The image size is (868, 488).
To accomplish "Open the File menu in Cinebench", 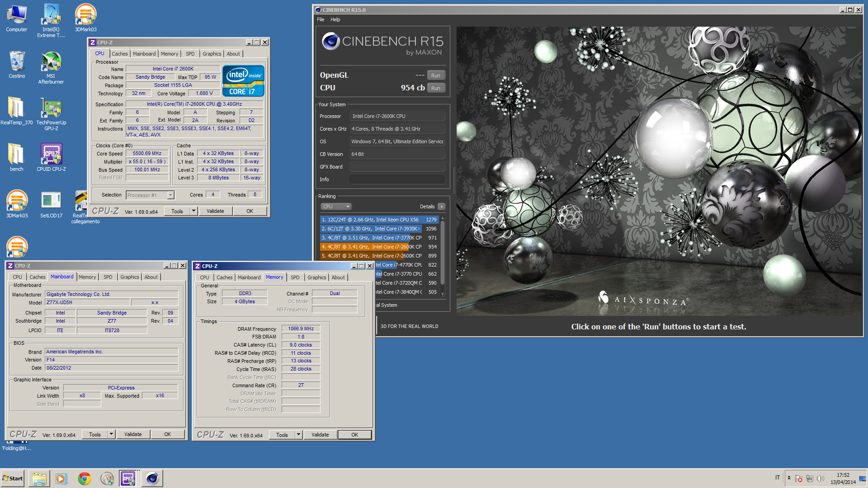I will pos(321,19).
